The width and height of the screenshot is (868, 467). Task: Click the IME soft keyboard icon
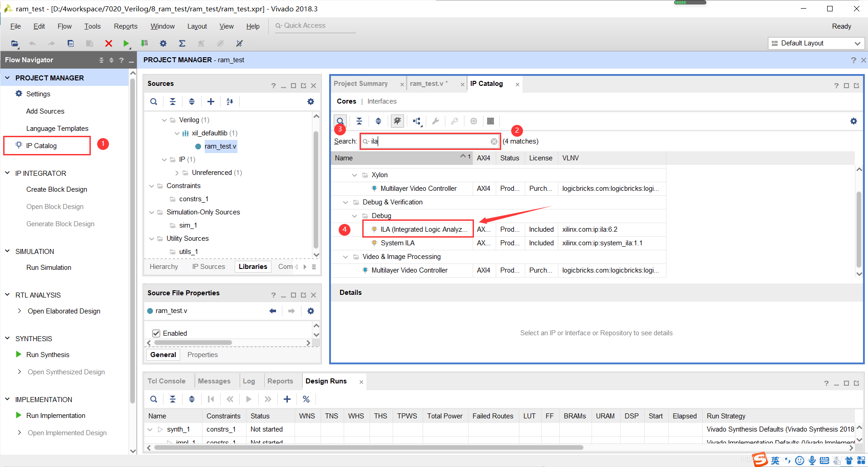[824, 460]
